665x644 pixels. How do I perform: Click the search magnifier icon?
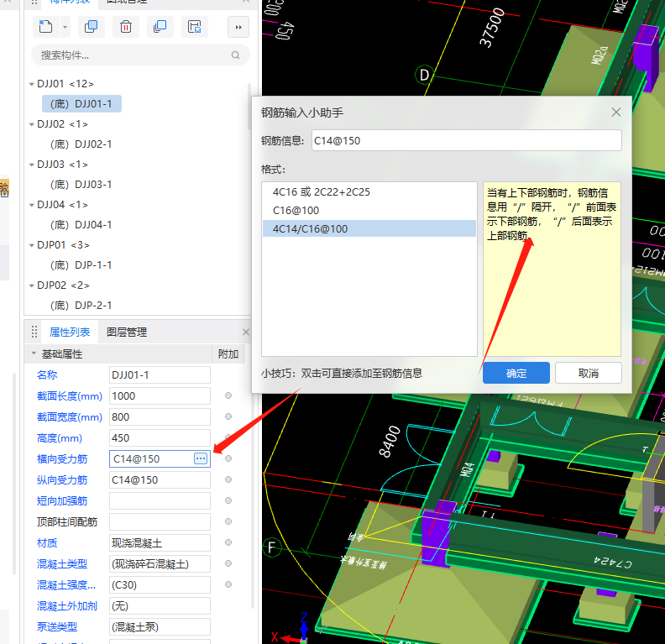[x=235, y=55]
